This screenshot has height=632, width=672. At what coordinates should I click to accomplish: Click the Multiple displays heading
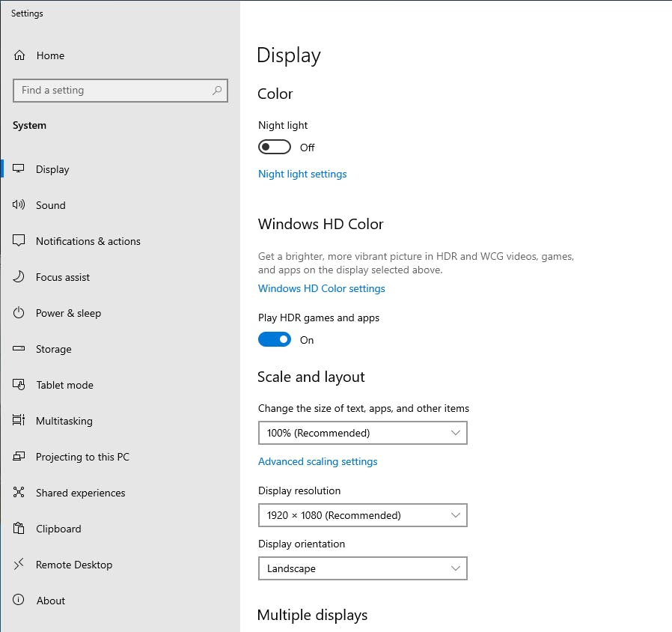[312, 616]
